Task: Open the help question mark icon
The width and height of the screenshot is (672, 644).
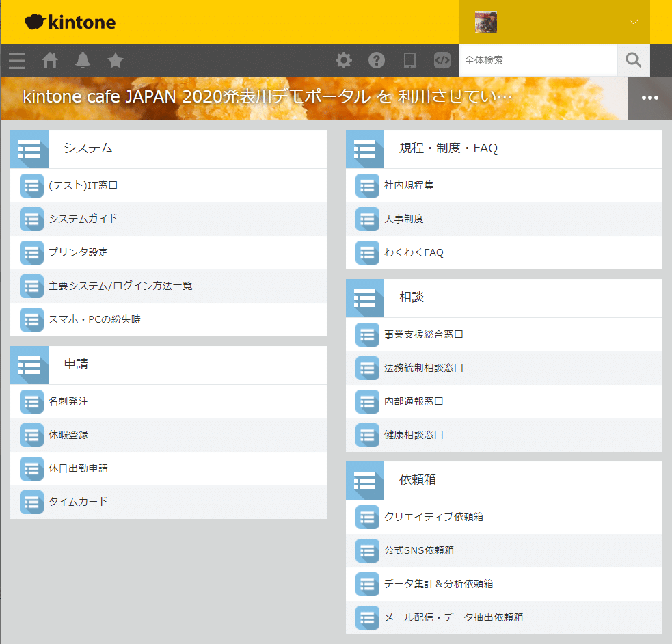Action: click(x=377, y=60)
